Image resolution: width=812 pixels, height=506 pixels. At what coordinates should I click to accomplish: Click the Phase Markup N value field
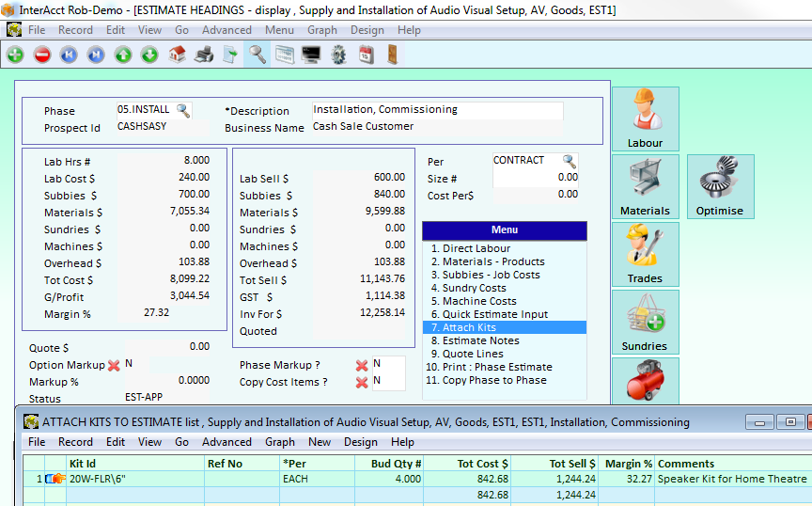pyautogui.click(x=388, y=365)
